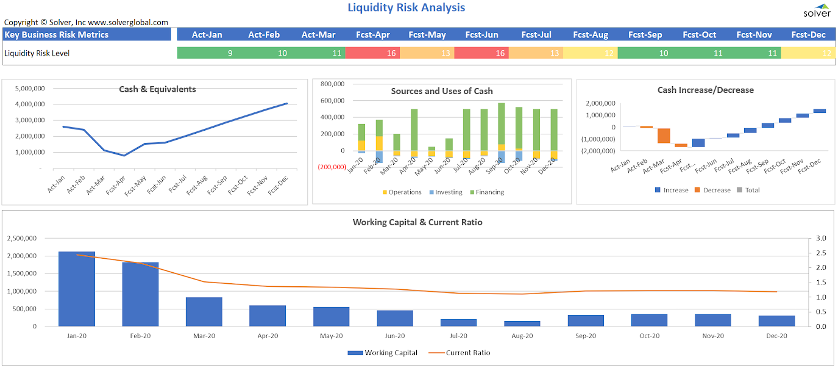Click the Working Capital & Current Ratio title

pos(417,222)
